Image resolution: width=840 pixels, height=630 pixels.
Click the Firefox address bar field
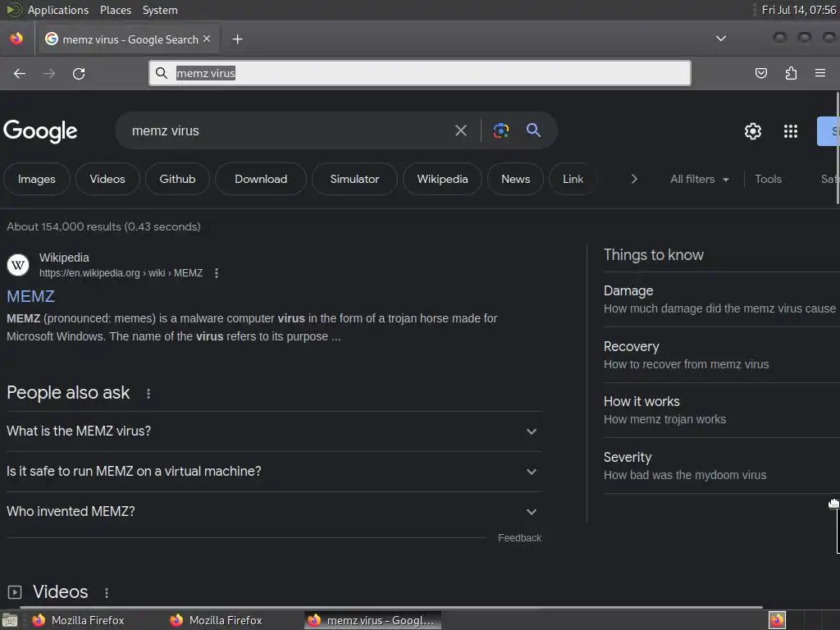tap(420, 73)
